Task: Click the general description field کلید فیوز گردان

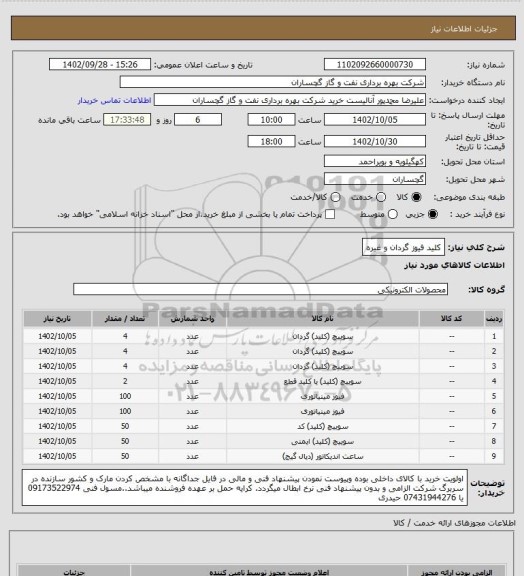Action: (x=403, y=247)
